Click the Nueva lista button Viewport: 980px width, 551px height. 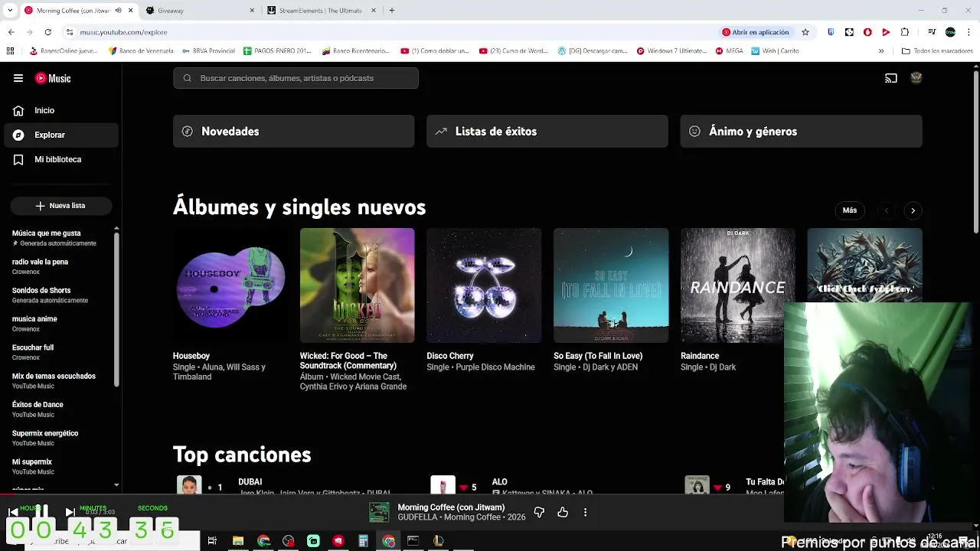pyautogui.click(x=61, y=206)
